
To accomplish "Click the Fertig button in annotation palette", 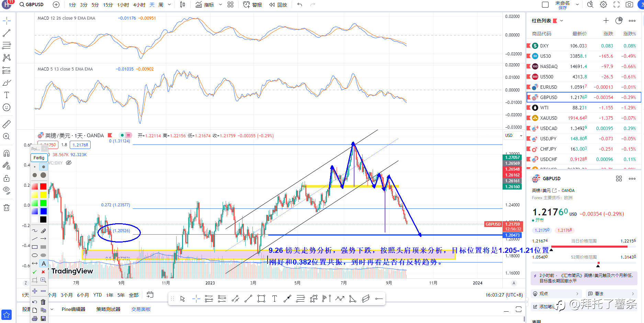I will tap(39, 158).
